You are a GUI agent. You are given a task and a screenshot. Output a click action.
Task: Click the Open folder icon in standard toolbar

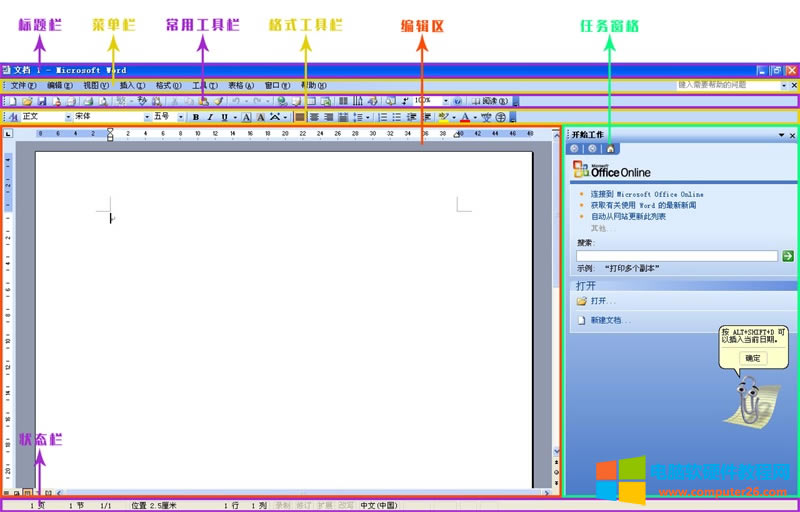[x=27, y=101]
